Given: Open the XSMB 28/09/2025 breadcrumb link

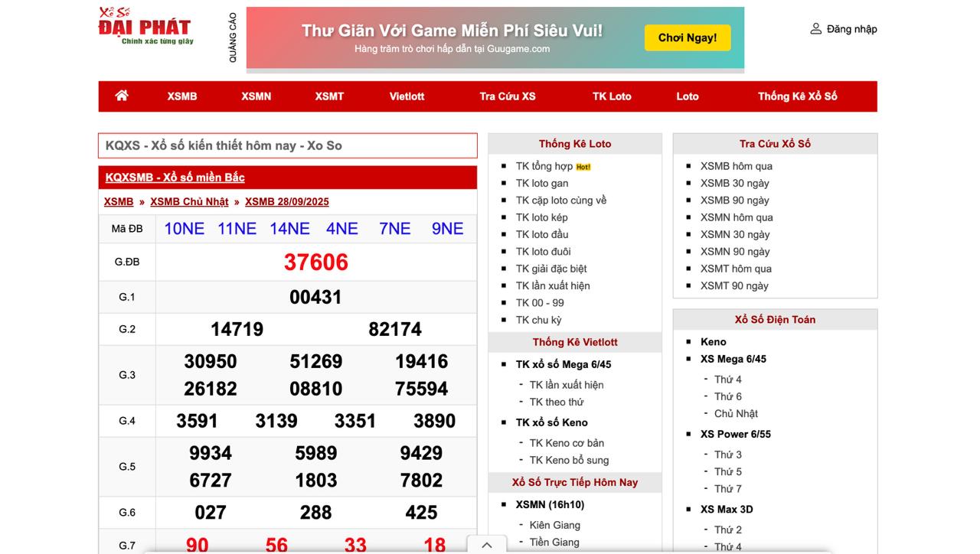Looking at the screenshot, I should click(287, 202).
